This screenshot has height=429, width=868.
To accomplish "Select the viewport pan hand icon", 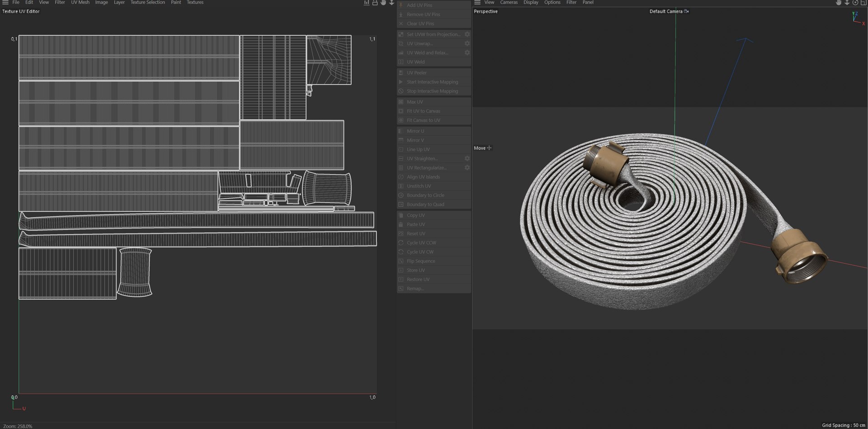I will pos(839,2).
